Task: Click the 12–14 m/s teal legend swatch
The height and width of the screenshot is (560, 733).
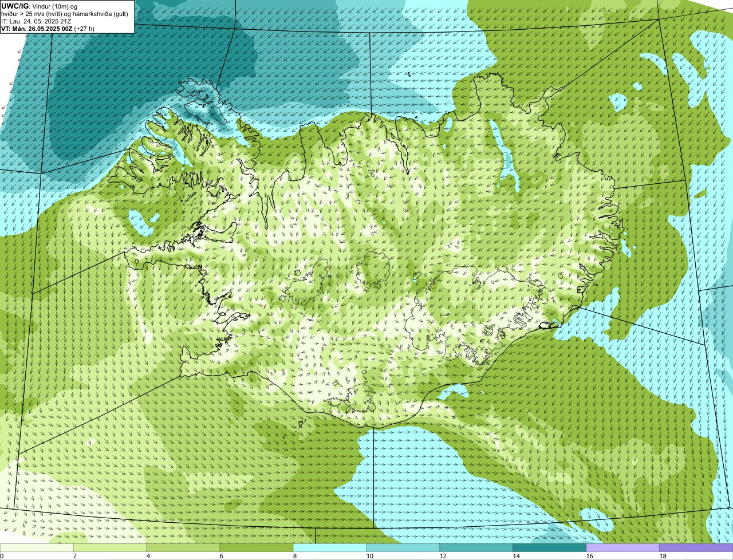Action: pos(476,547)
